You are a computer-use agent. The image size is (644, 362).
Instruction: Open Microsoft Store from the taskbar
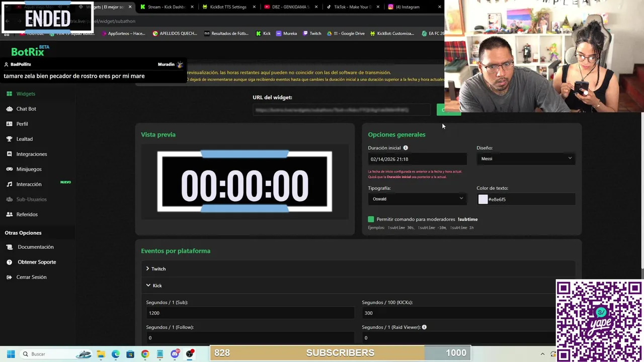click(130, 354)
